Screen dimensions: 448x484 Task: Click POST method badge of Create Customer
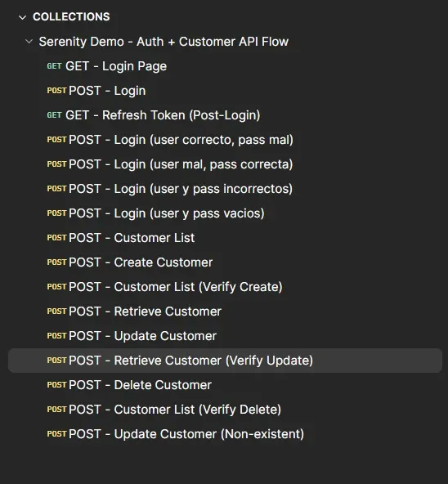[56, 262]
